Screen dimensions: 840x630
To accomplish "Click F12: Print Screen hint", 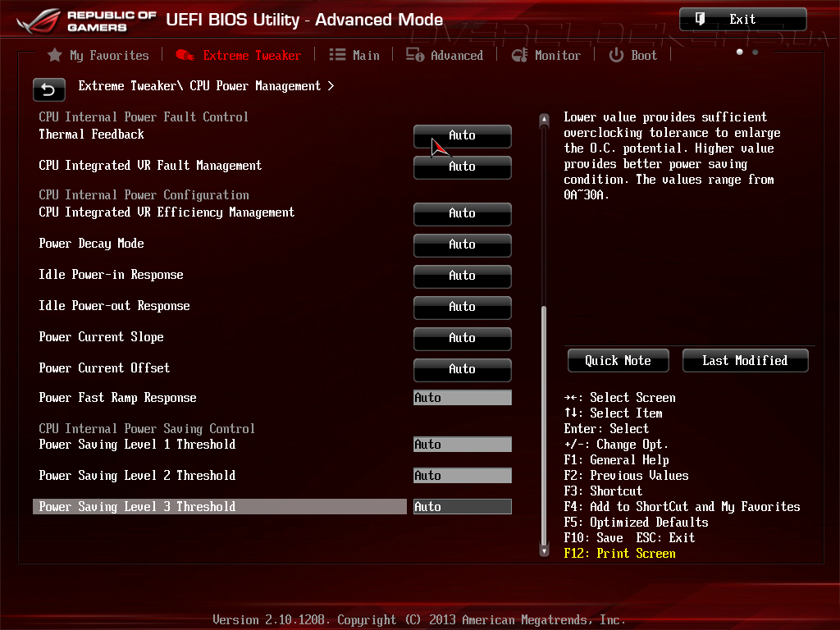I will [x=620, y=554].
